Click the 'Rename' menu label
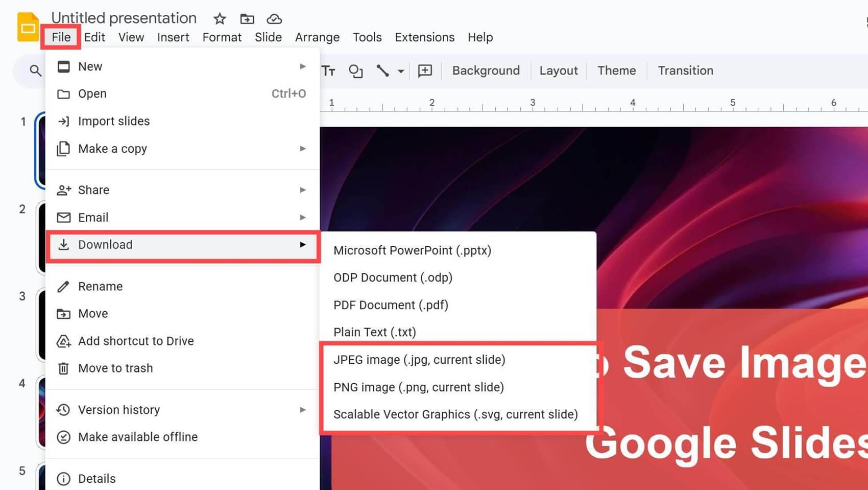868x490 pixels. point(100,287)
